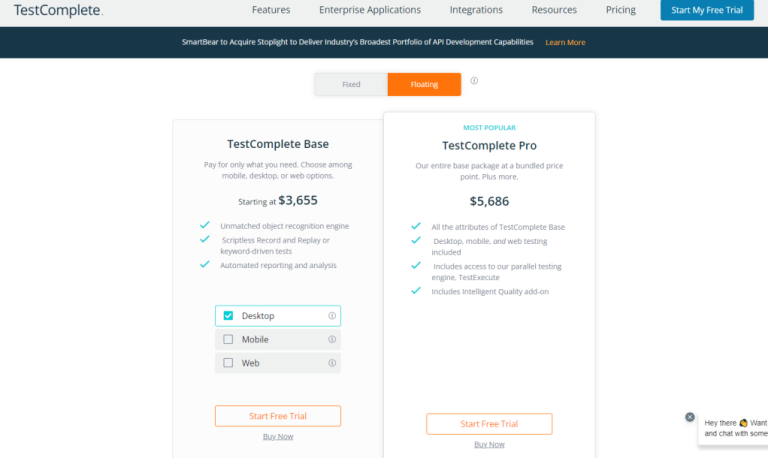Click Buy Now under TestComplete Pro
The width and height of the screenshot is (768, 458).
pos(489,444)
